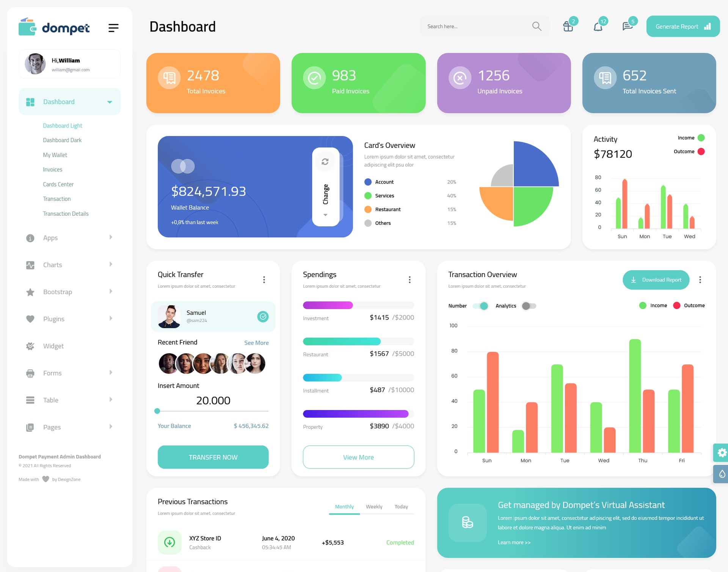The height and width of the screenshot is (572, 728).
Task: Expand the Dashboard menu section
Action: click(x=109, y=102)
